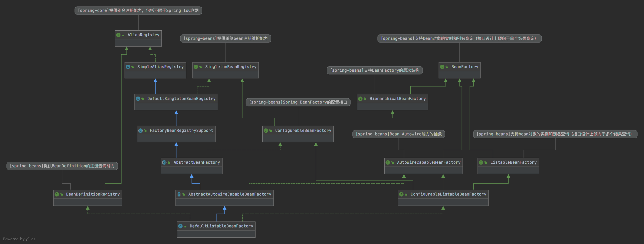Click interface icon on ConfigurableBeanFactory node
The image size is (644, 244).
(266, 131)
